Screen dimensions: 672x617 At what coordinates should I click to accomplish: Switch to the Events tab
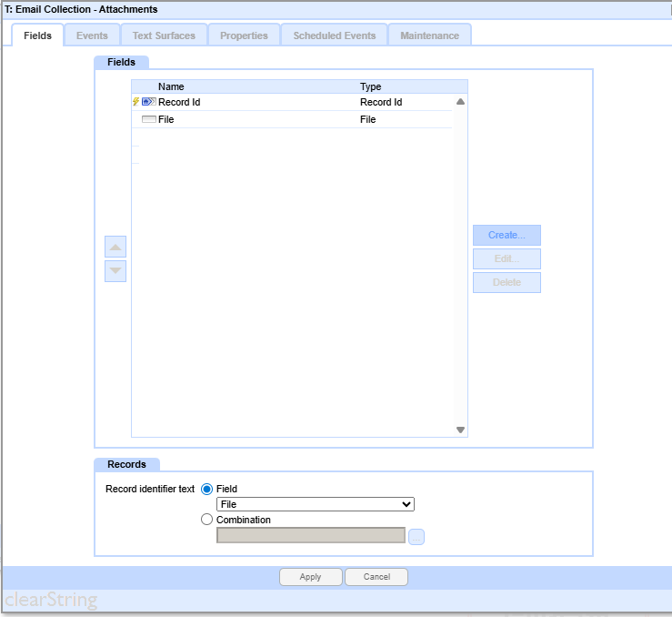pos(92,35)
